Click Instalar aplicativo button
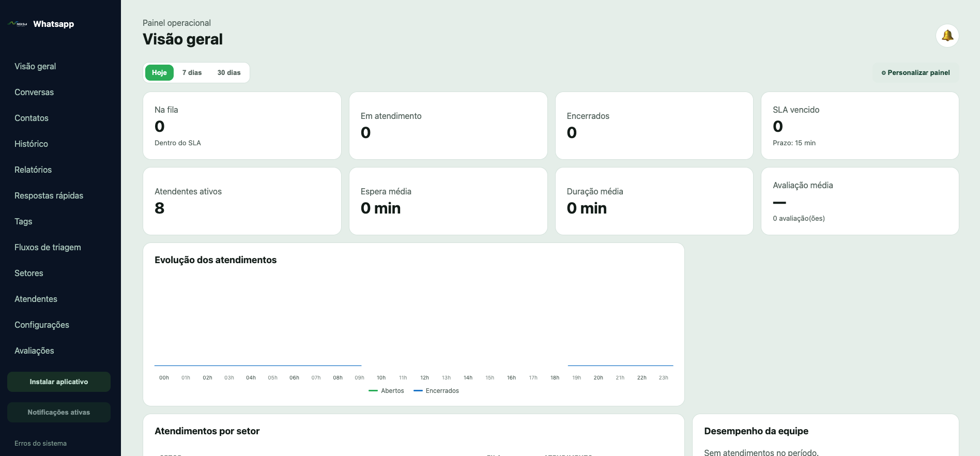The width and height of the screenshot is (980, 456). (x=59, y=382)
